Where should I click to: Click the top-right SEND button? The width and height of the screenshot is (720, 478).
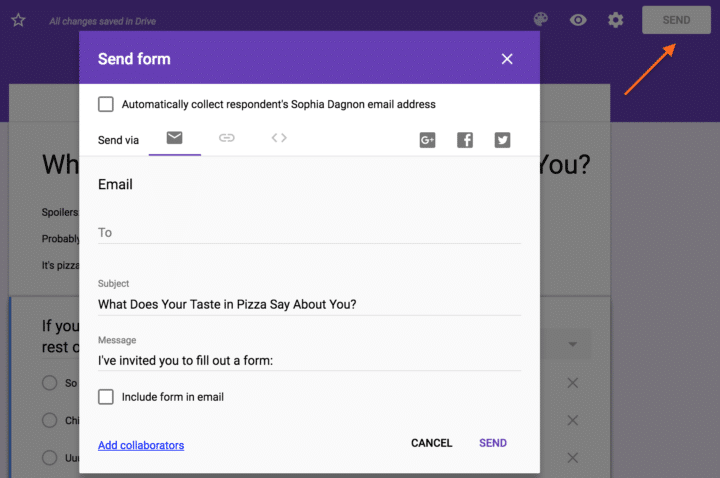point(676,20)
